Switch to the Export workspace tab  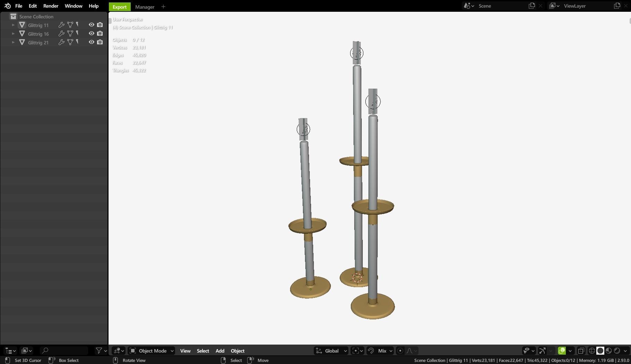120,7
